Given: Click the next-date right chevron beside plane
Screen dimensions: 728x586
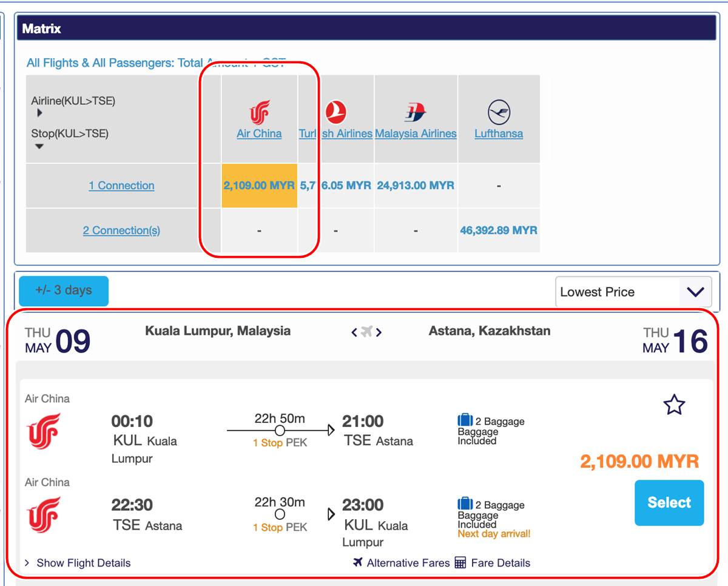Looking at the screenshot, I should [x=379, y=332].
